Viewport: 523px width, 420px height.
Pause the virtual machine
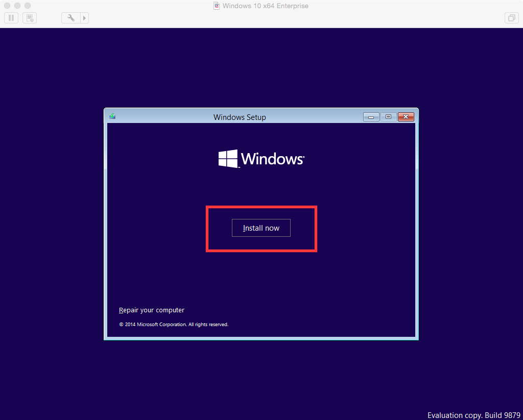[x=11, y=18]
